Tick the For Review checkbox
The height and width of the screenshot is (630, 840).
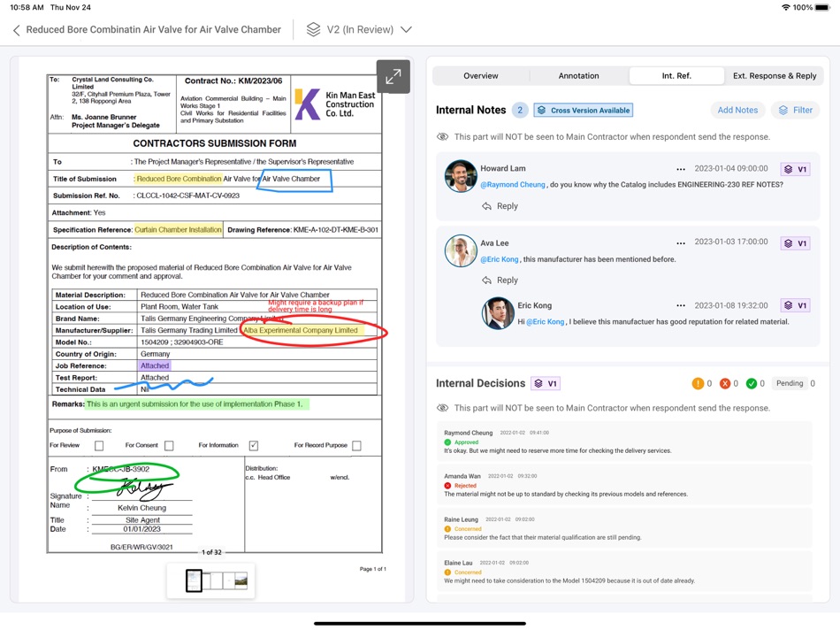(x=99, y=446)
